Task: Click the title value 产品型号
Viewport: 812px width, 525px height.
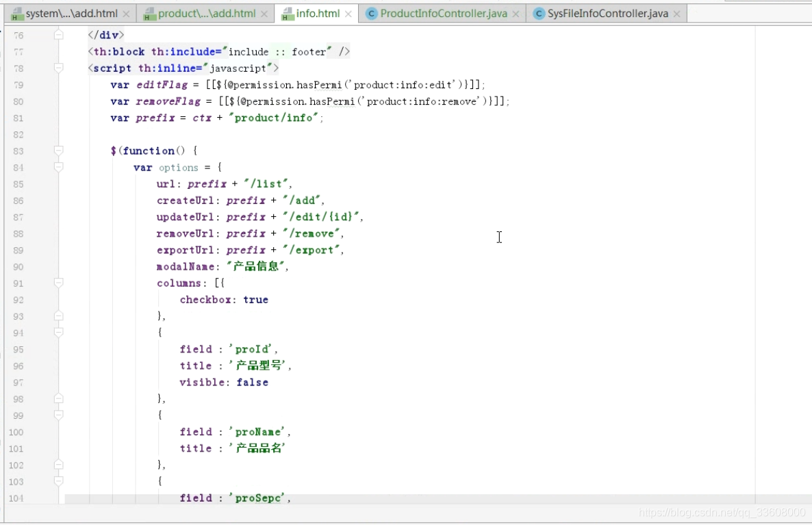Action: pyautogui.click(x=258, y=366)
